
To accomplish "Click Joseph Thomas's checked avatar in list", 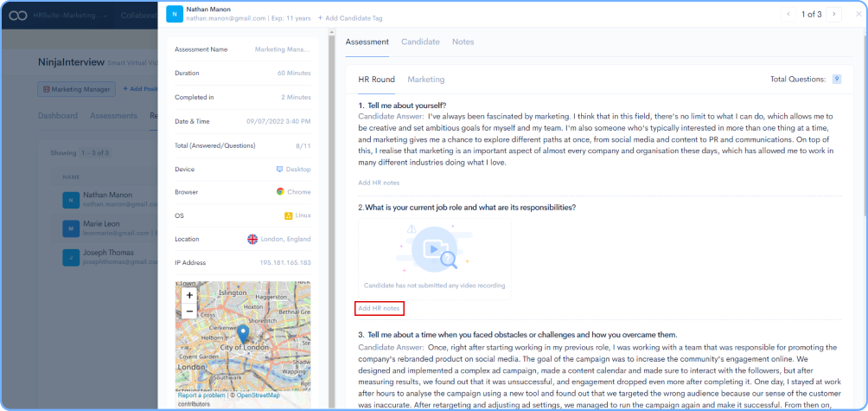I will (70, 257).
